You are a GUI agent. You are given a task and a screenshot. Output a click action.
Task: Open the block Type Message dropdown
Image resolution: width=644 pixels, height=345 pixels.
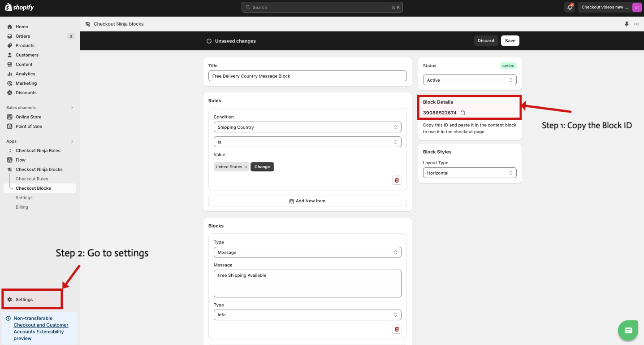point(307,253)
